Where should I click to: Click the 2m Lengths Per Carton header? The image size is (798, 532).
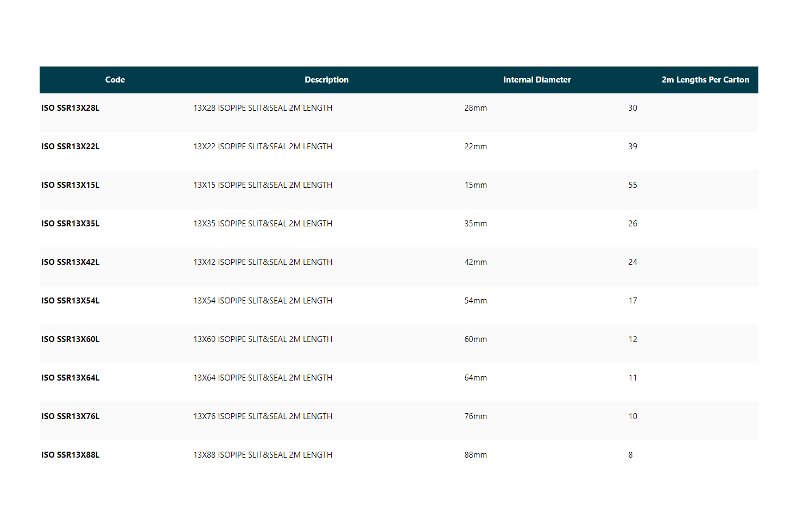705,80
